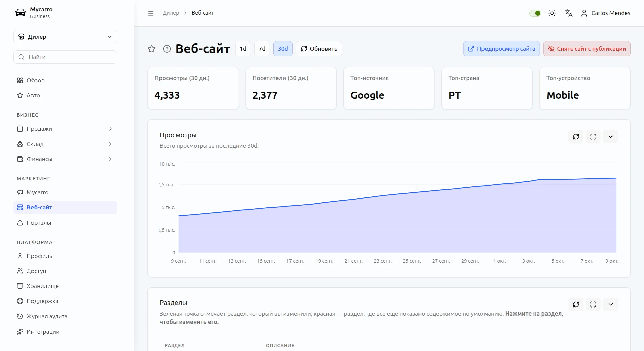Open Порталы in sidebar

pos(65,223)
